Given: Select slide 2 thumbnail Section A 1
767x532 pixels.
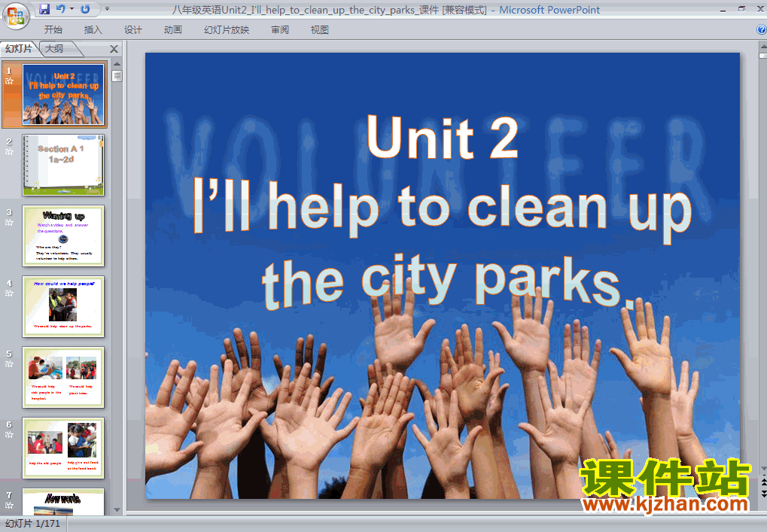Looking at the screenshot, I should 63,166.
